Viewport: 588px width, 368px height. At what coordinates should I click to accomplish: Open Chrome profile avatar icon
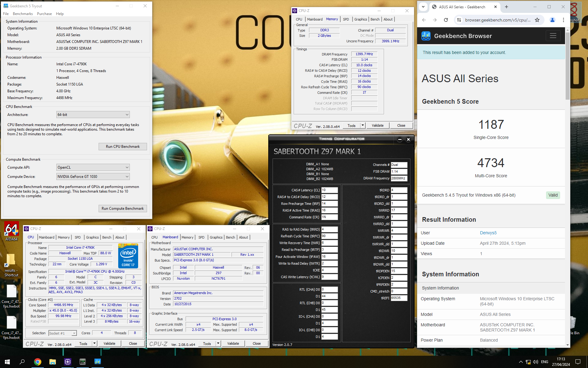point(552,20)
